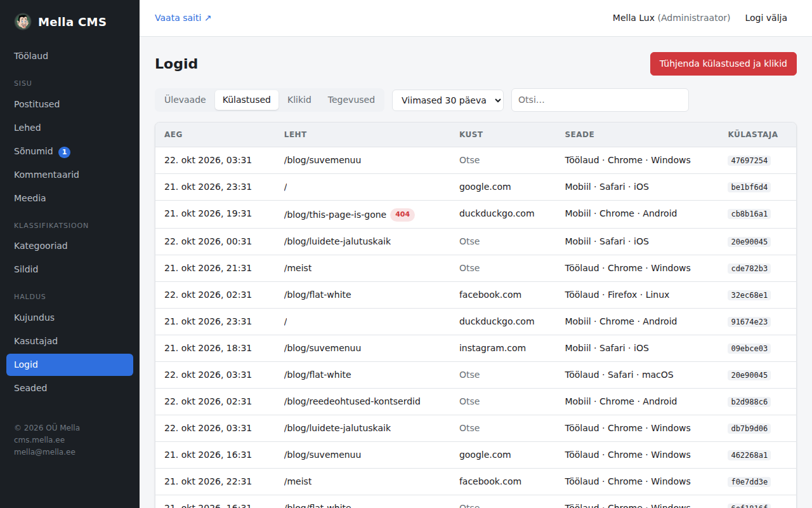The image size is (812, 508).
Task: Click visitor ID 47697254
Action: click(749, 161)
